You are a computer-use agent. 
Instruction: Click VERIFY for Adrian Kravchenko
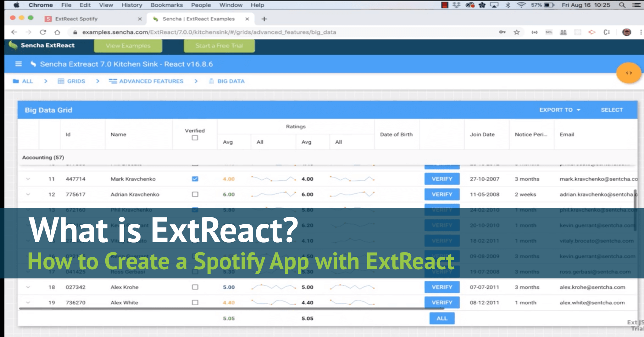(442, 194)
